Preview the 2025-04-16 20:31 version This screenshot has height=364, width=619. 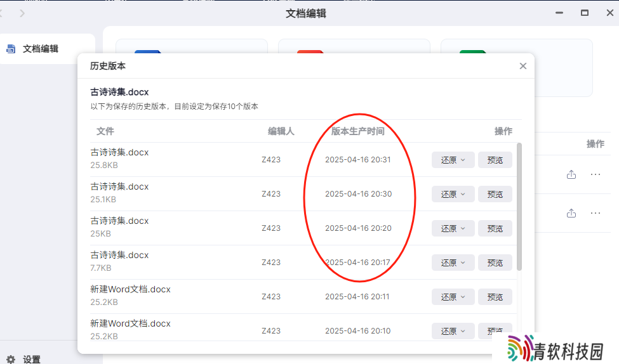495,160
